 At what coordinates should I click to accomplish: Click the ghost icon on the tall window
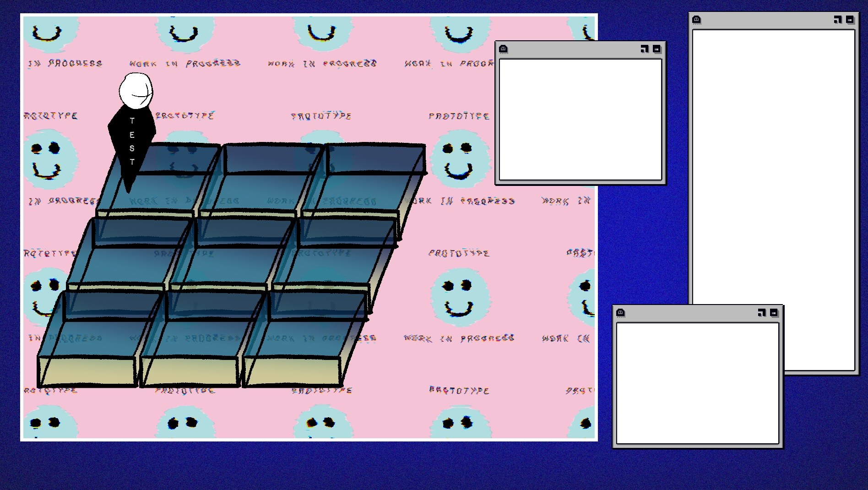(696, 20)
